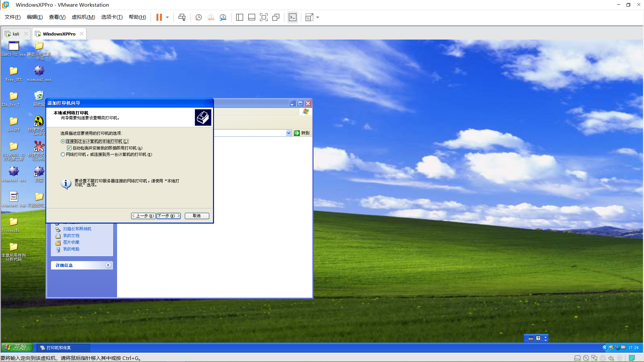Close the WindowsXPPro tab
The image size is (644, 362).
click(x=82, y=34)
